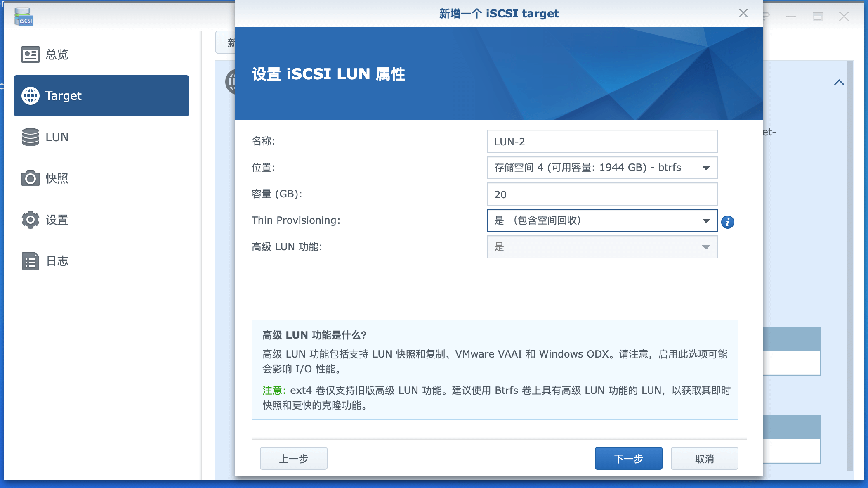Click the iSCSI Manager app icon
Viewport: 868px width, 488px height.
point(24,17)
